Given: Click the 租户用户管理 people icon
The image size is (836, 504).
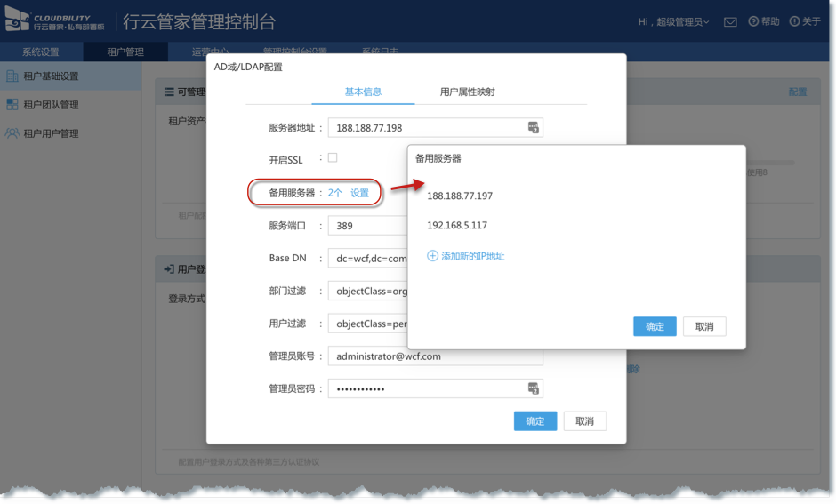Looking at the screenshot, I should click(x=12, y=132).
